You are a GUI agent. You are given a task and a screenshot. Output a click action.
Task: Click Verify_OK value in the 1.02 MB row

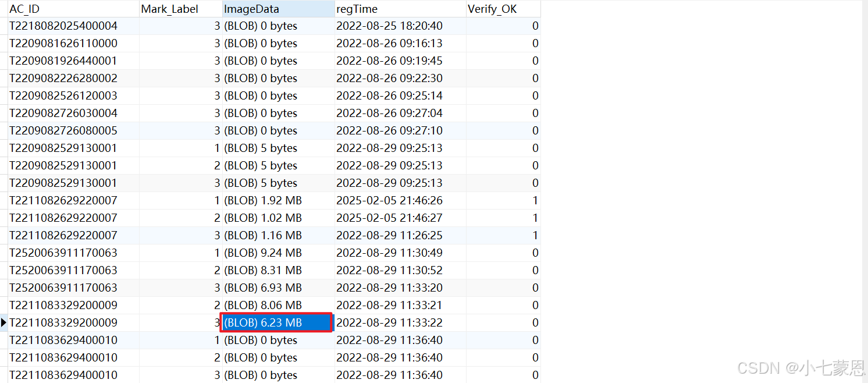pyautogui.click(x=503, y=218)
